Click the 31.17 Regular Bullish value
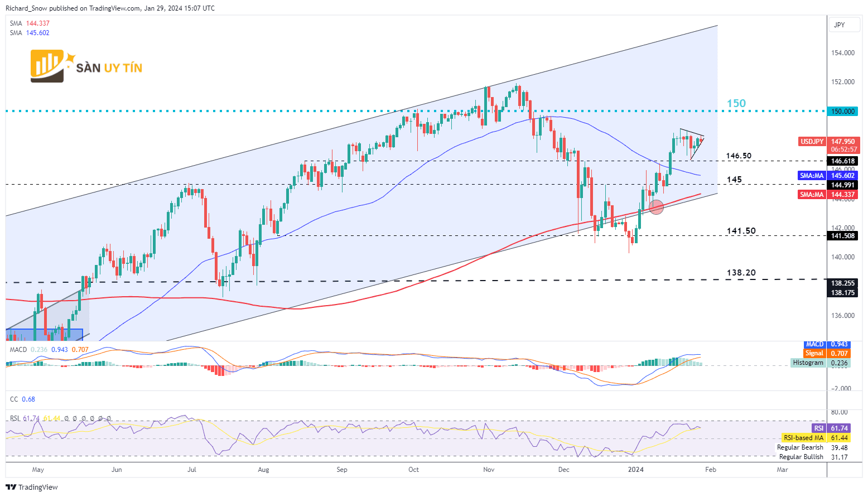This screenshot has width=868, height=497. tap(839, 457)
